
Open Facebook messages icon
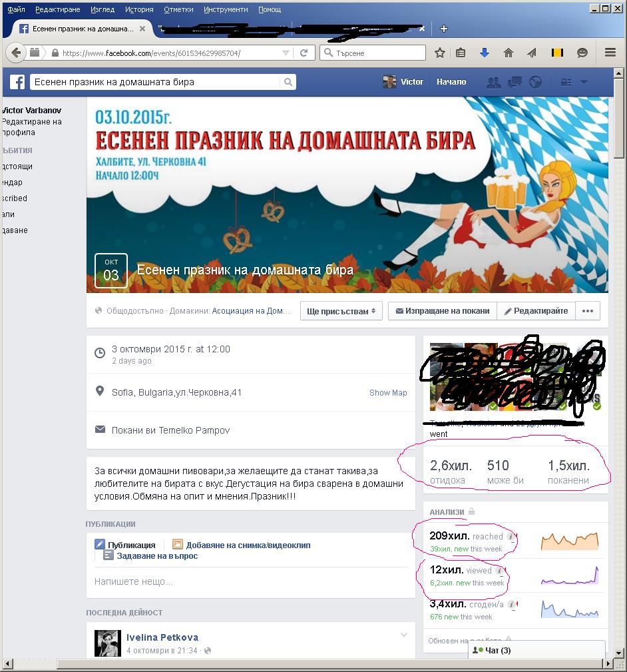point(515,82)
